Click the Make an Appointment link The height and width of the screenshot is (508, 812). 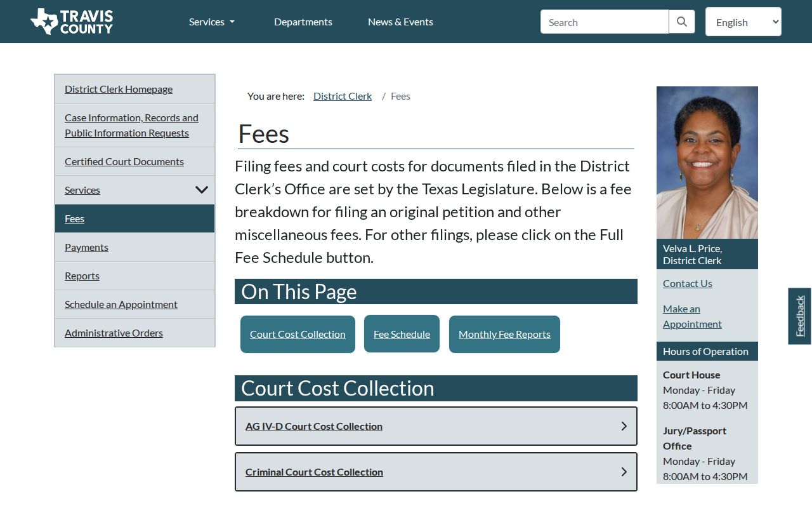click(x=692, y=316)
